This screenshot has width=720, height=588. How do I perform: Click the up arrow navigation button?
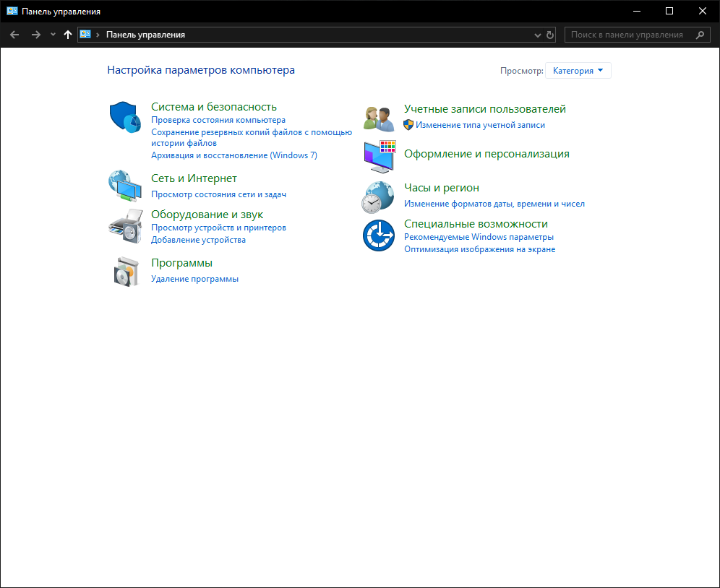(68, 35)
